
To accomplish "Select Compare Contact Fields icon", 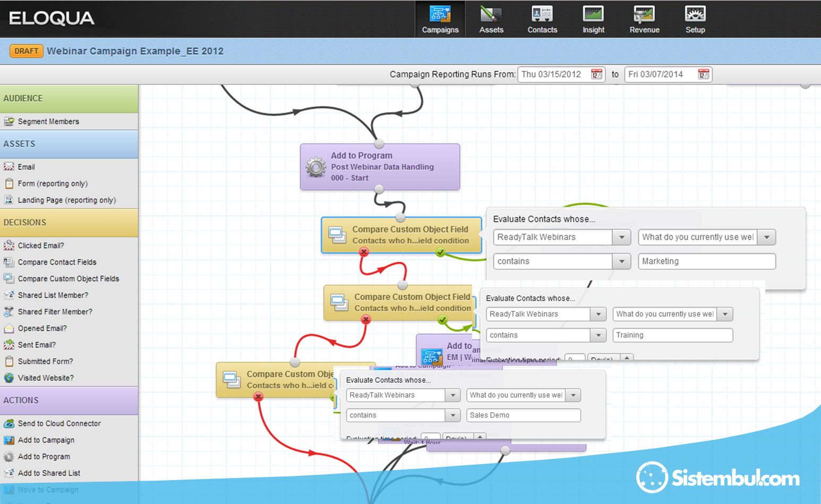I will 9,262.
